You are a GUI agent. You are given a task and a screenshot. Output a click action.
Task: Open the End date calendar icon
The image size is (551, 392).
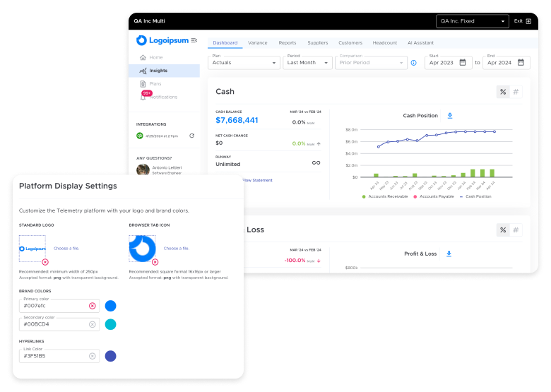pos(521,63)
